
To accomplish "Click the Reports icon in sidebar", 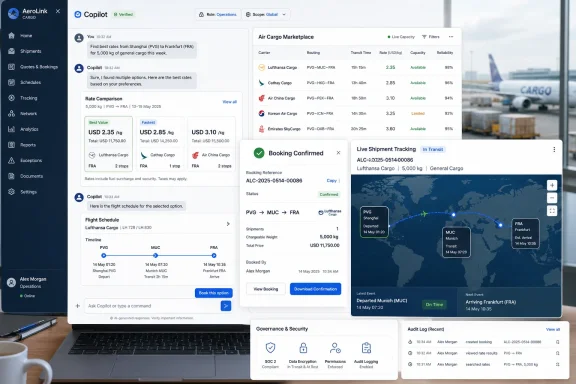I will click(x=11, y=145).
